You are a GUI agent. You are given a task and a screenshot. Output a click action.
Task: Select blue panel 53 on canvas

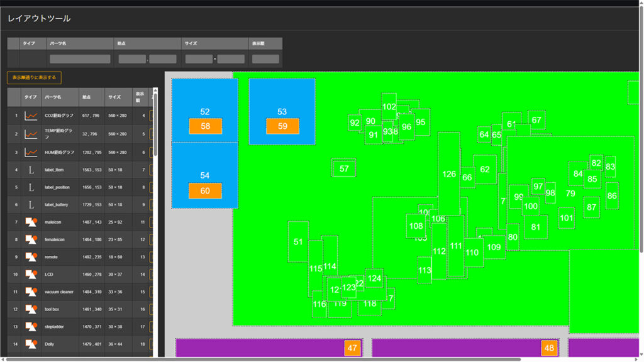pos(282,112)
